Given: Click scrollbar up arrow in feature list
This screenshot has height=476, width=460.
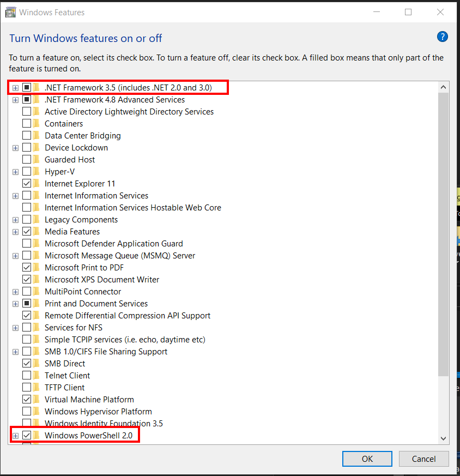Looking at the screenshot, I should click(x=443, y=87).
